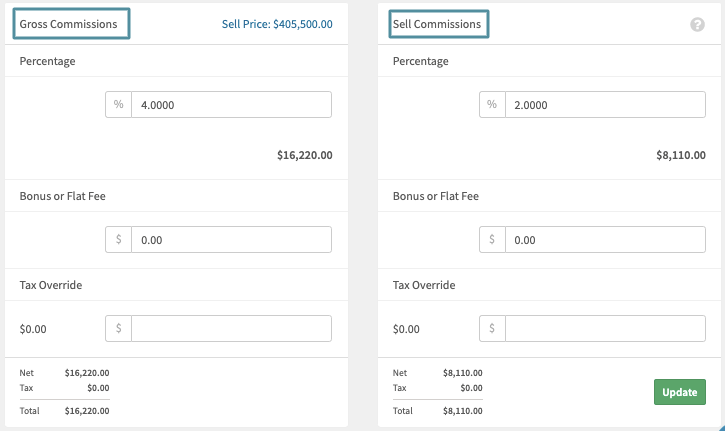Click the bold $8,110.00 amount under Sell Percentage
Image resolution: width=725 pixels, height=431 pixels.
(x=680, y=155)
